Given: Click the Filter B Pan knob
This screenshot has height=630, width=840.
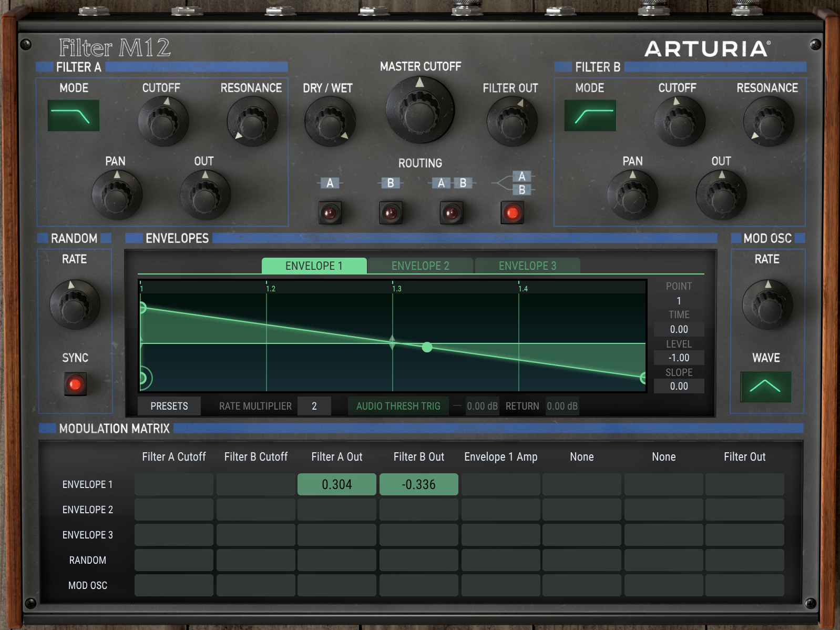Looking at the screenshot, I should 632,195.
